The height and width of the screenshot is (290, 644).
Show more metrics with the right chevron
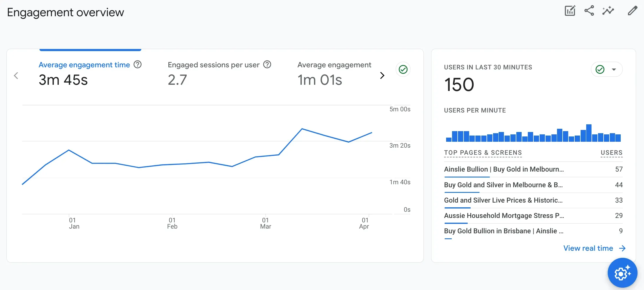[x=382, y=76]
